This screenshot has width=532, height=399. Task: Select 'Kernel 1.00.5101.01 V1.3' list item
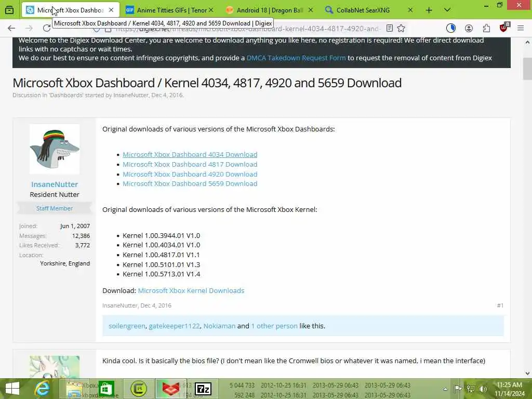pyautogui.click(x=161, y=264)
